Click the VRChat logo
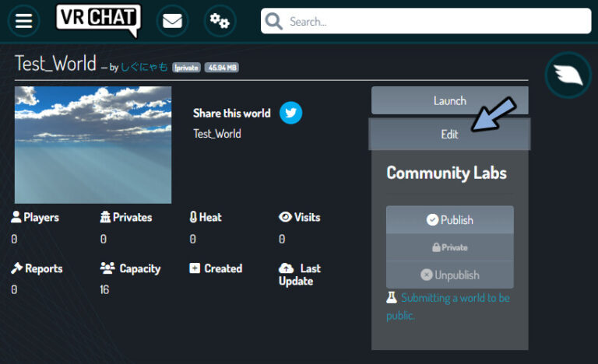 pyautogui.click(x=98, y=20)
